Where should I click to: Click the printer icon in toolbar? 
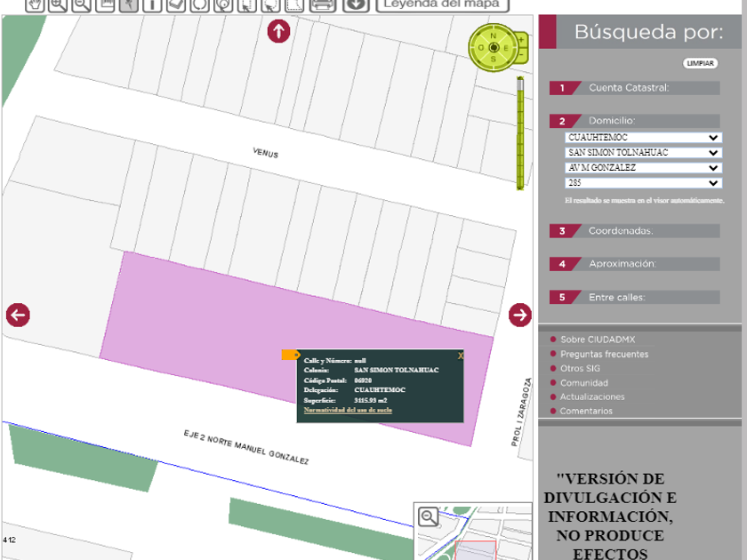coord(323,4)
